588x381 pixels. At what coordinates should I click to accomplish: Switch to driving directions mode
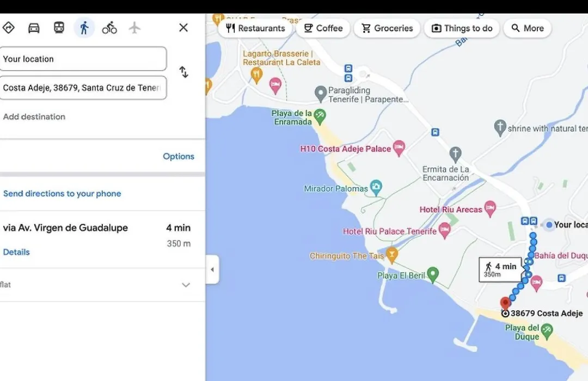34,28
